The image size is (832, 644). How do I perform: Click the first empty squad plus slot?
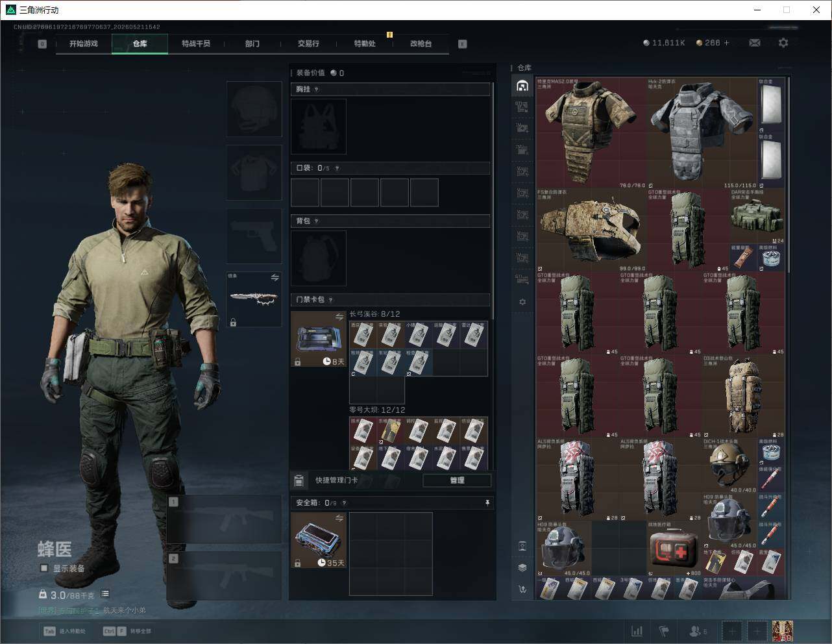click(732, 631)
